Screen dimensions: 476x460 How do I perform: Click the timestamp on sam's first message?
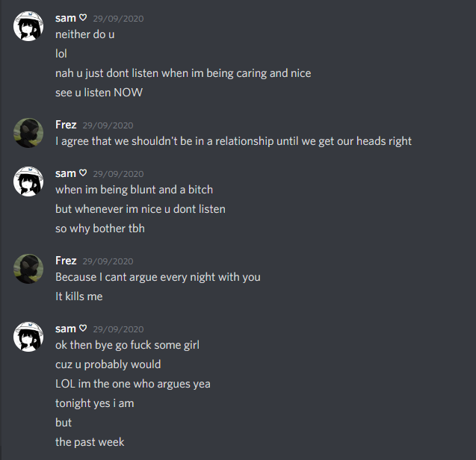118,19
